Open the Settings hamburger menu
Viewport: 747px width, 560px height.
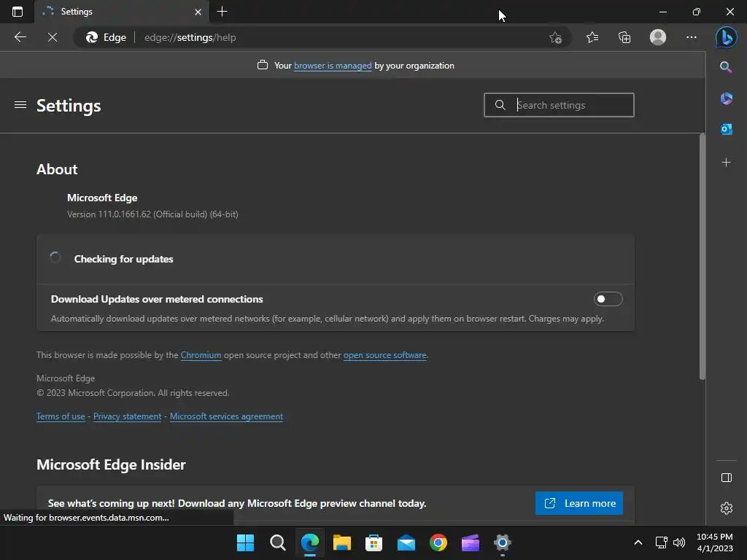pos(20,105)
